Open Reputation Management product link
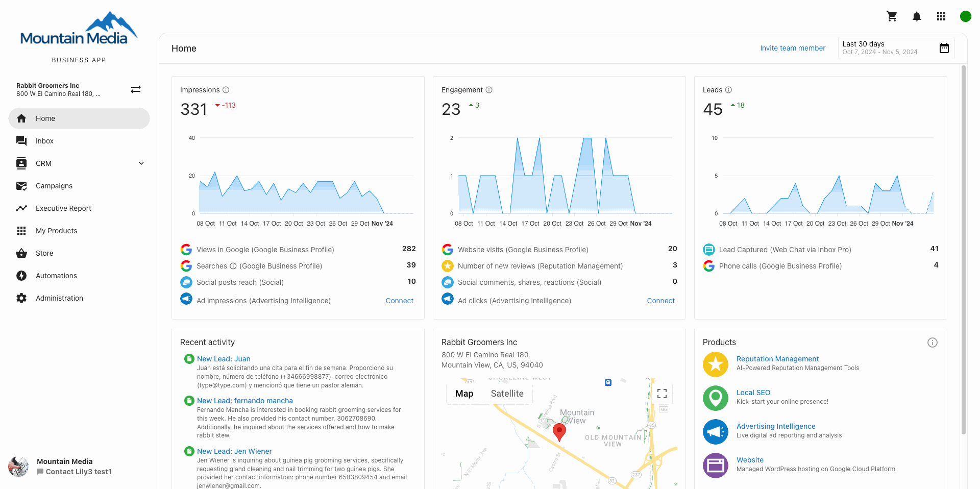The height and width of the screenshot is (489, 980). (x=777, y=359)
